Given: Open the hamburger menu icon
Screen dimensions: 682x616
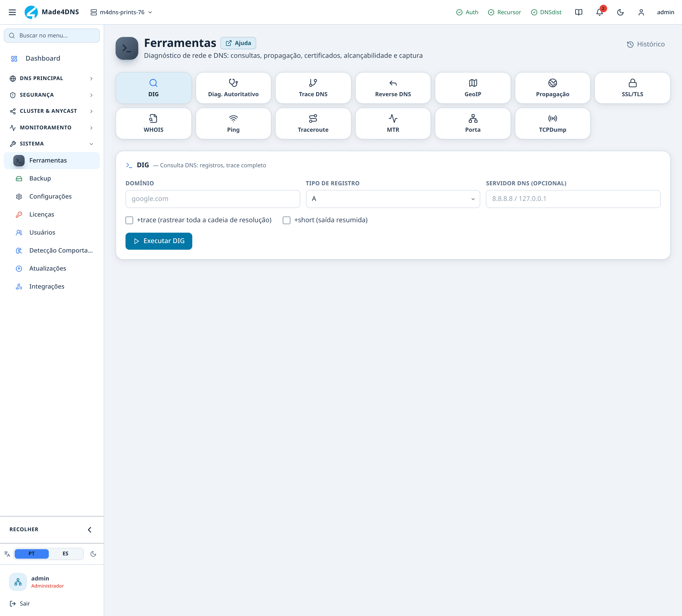Looking at the screenshot, I should point(12,12).
